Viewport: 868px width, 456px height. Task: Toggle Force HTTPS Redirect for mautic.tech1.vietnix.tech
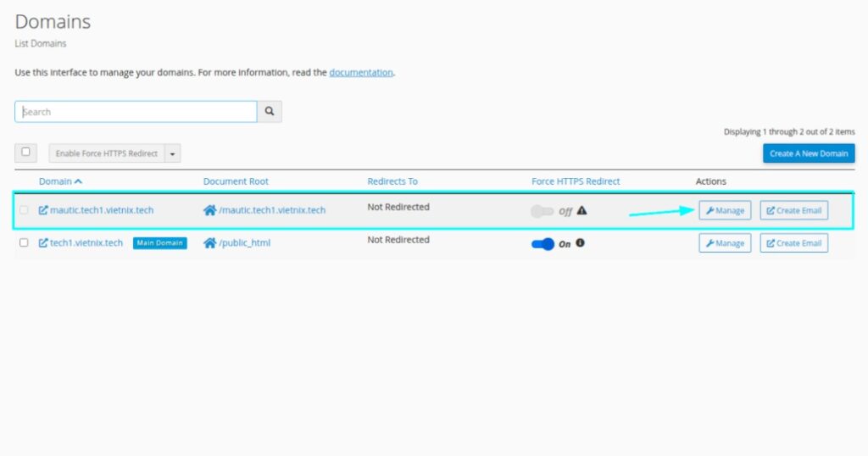542,211
